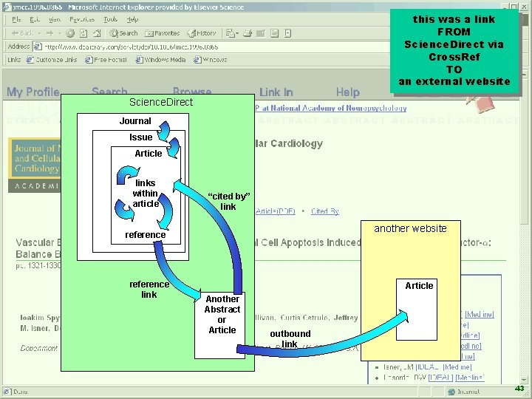This screenshot has width=532, height=399.
Task: Open the Favorites toolbar button
Action: 162,33
